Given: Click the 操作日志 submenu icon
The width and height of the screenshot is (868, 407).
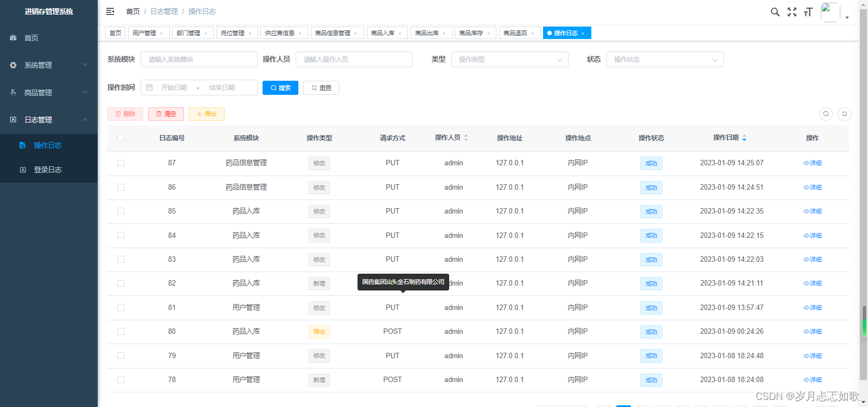Looking at the screenshot, I should 22,145.
